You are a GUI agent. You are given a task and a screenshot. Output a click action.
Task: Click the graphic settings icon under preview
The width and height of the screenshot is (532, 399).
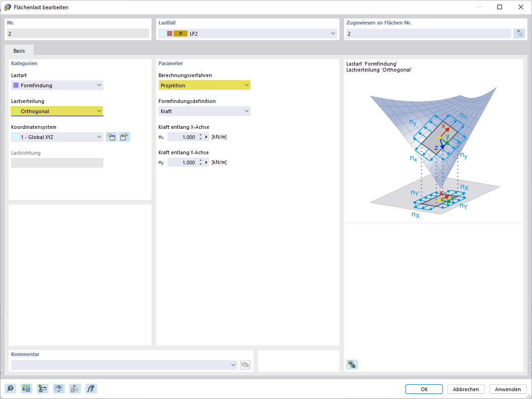(352, 364)
